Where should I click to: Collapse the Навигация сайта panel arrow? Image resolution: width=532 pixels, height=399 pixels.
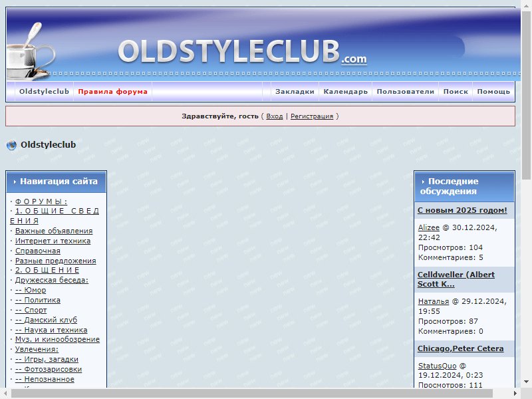(15, 182)
